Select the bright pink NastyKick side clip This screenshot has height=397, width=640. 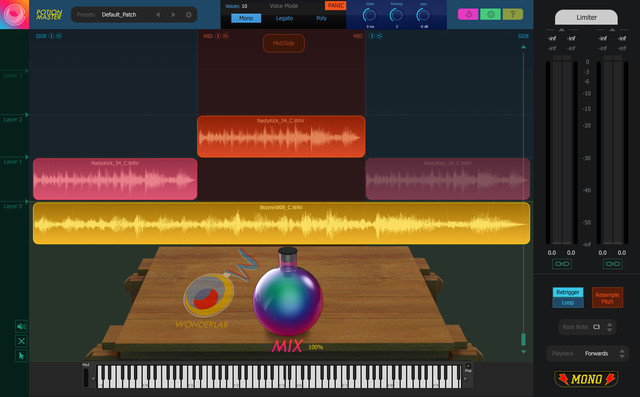pyautogui.click(x=115, y=179)
